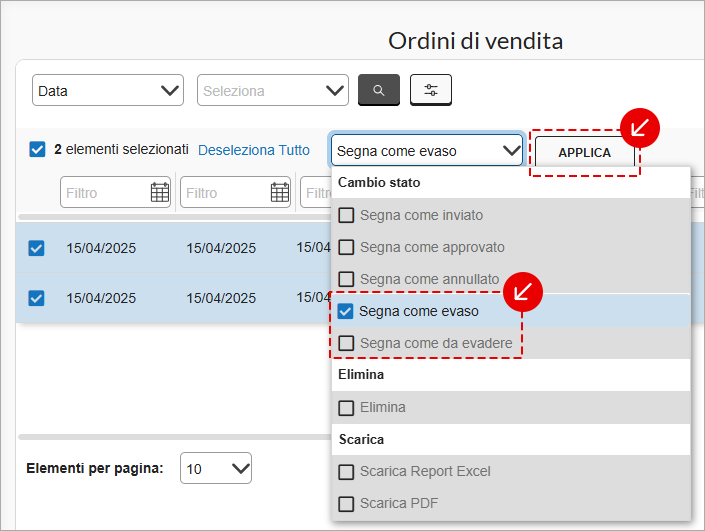This screenshot has height=531, width=705.
Task: Click second row's second-column 15/04/2025 cell
Action: pos(221,298)
